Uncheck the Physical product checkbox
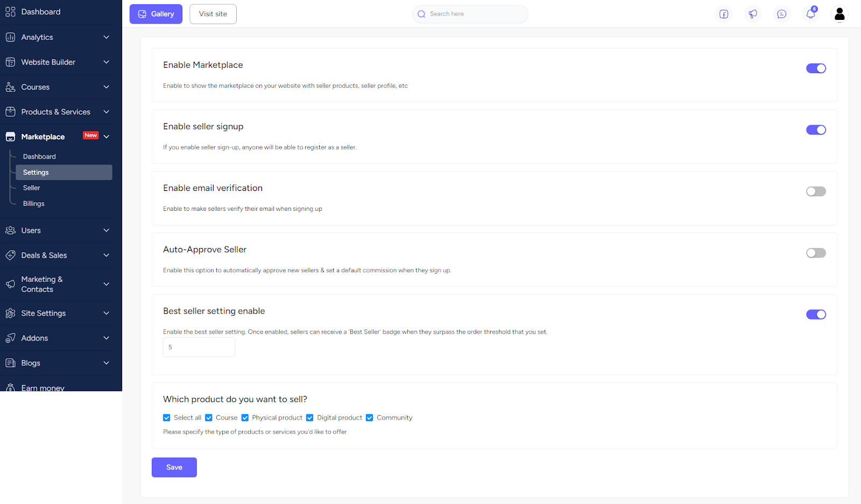The image size is (861, 504). pyautogui.click(x=245, y=418)
